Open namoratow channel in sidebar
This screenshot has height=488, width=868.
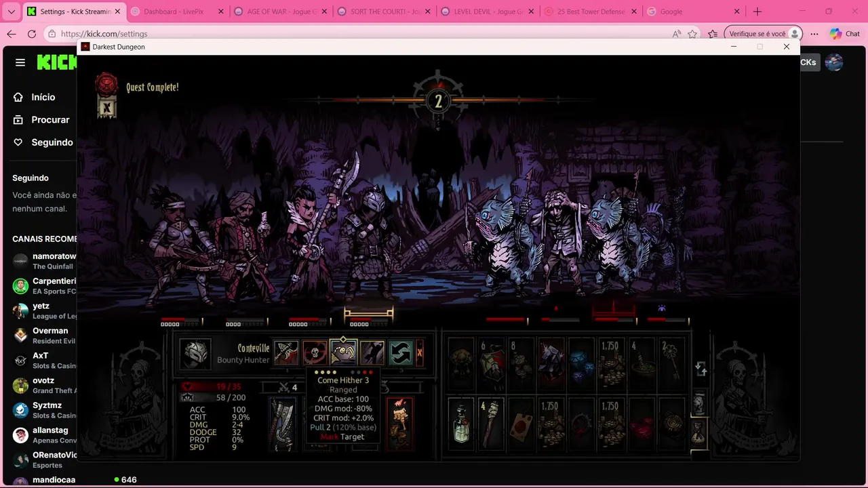point(45,261)
